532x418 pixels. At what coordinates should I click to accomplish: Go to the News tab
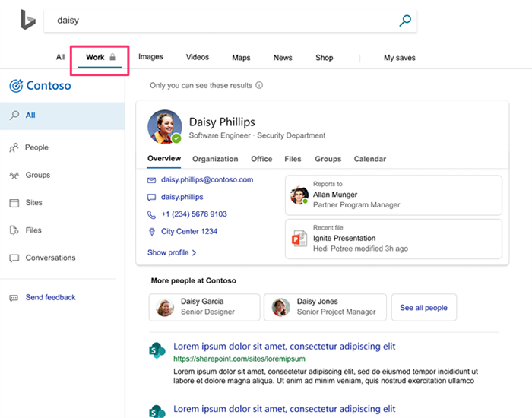pyautogui.click(x=283, y=58)
